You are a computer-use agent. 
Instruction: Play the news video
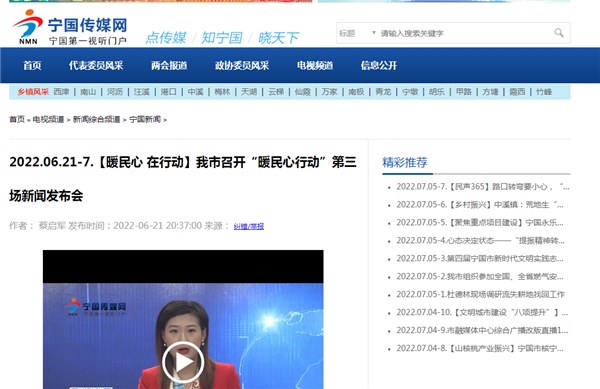pos(183,362)
